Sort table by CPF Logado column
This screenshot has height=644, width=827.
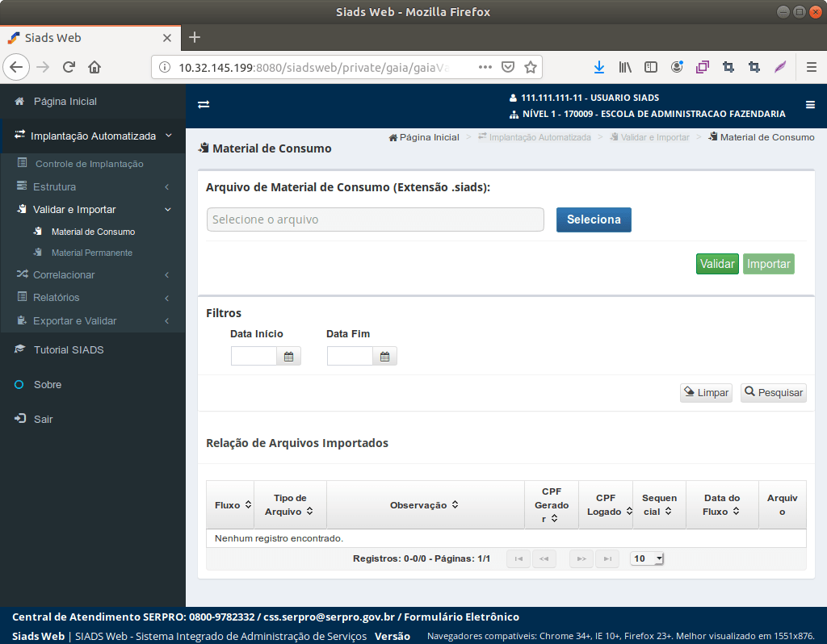(x=629, y=511)
